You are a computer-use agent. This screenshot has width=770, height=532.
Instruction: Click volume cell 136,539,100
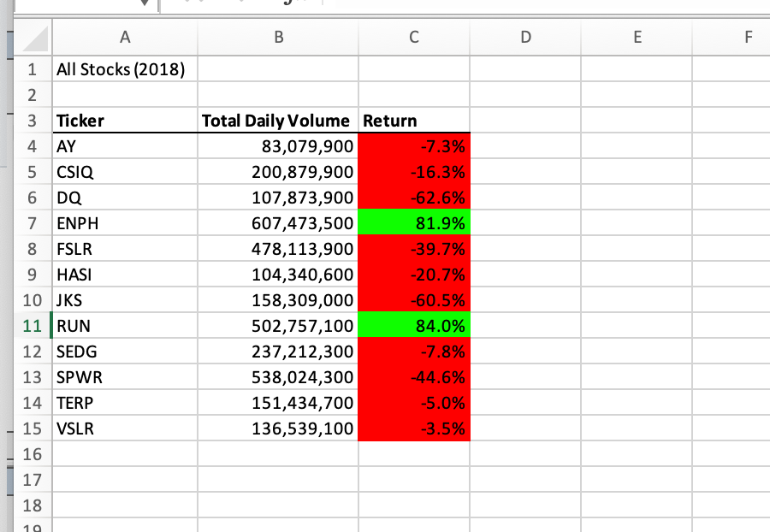[278, 429]
